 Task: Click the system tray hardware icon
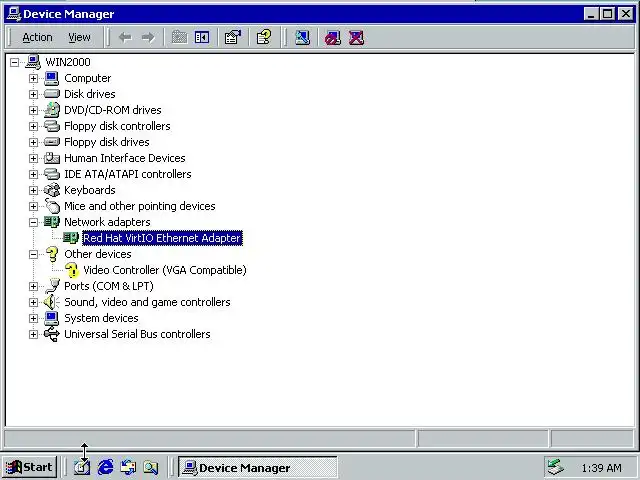click(556, 467)
